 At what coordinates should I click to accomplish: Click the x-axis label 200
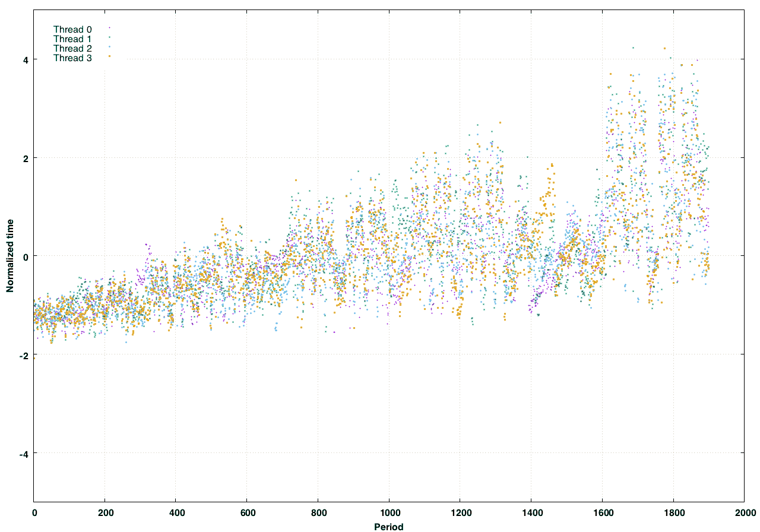(105, 512)
